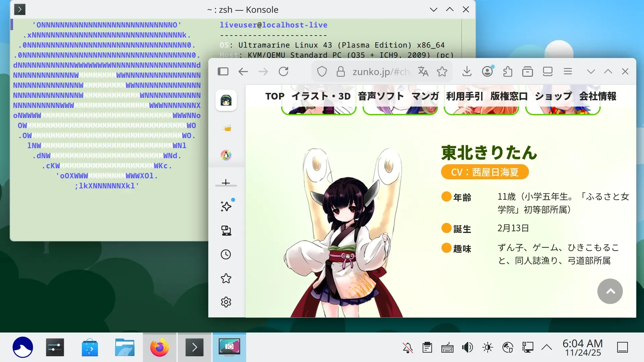Open the AI chatbot sparkle icon
The width and height of the screenshot is (644, 362).
click(x=226, y=206)
